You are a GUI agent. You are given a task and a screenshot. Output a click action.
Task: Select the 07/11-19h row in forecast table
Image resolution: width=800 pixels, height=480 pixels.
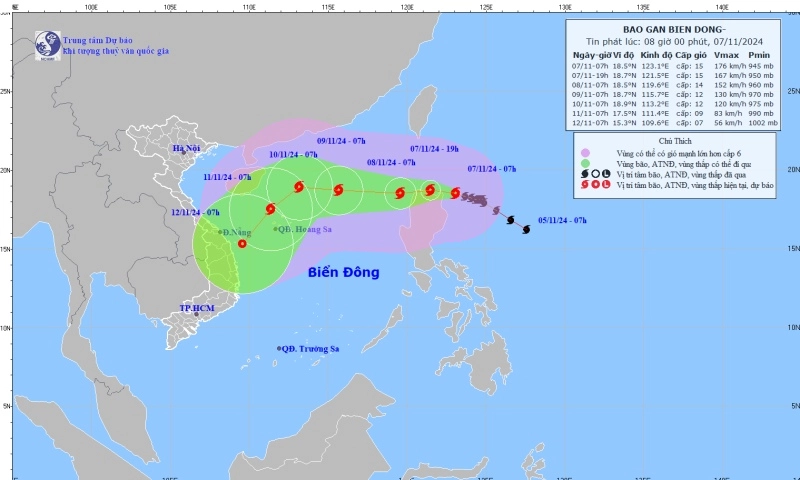pos(679,74)
